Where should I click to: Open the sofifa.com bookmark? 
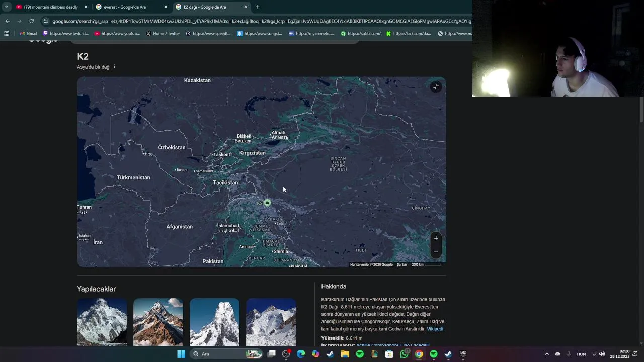pyautogui.click(x=361, y=34)
